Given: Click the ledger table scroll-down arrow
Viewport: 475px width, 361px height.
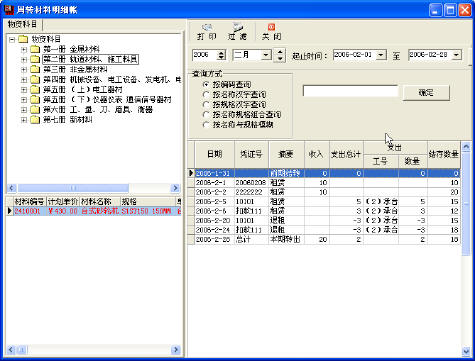Looking at the screenshot, I should tap(466, 351).
